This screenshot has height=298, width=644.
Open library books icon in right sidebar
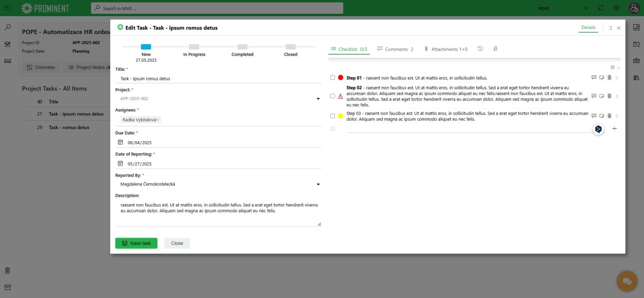point(636,78)
